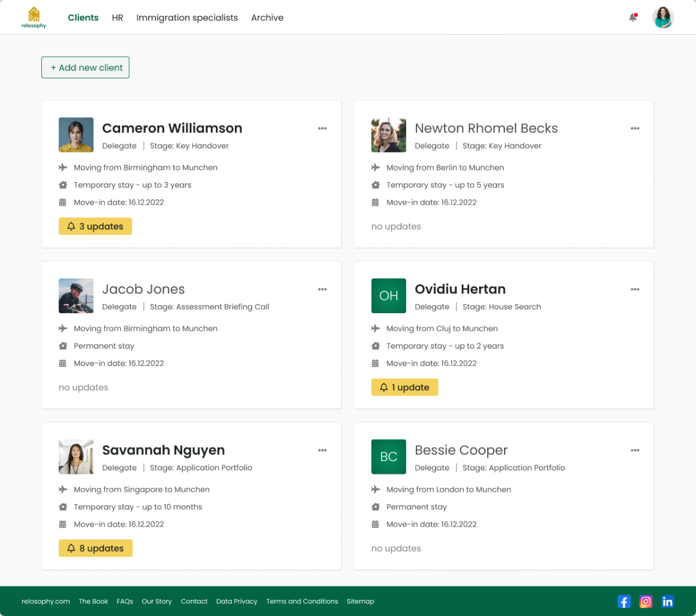Click 'Moving from Berlin to Munchen' text
Screen dimensions: 696x616
tap(445, 168)
